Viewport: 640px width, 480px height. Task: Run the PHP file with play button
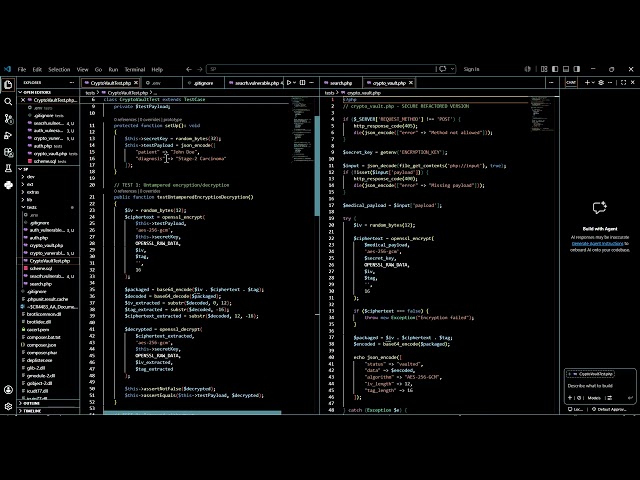[x=289, y=82]
